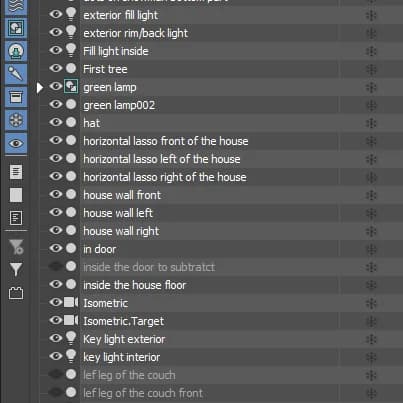Click the freeze snowflake in the green lamp002 row
403x403 pixels.
click(x=371, y=105)
